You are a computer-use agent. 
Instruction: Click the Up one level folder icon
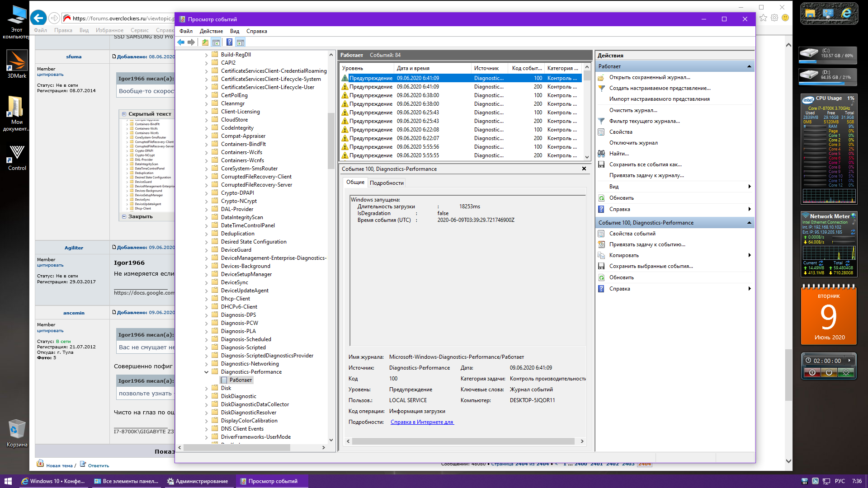[205, 42]
